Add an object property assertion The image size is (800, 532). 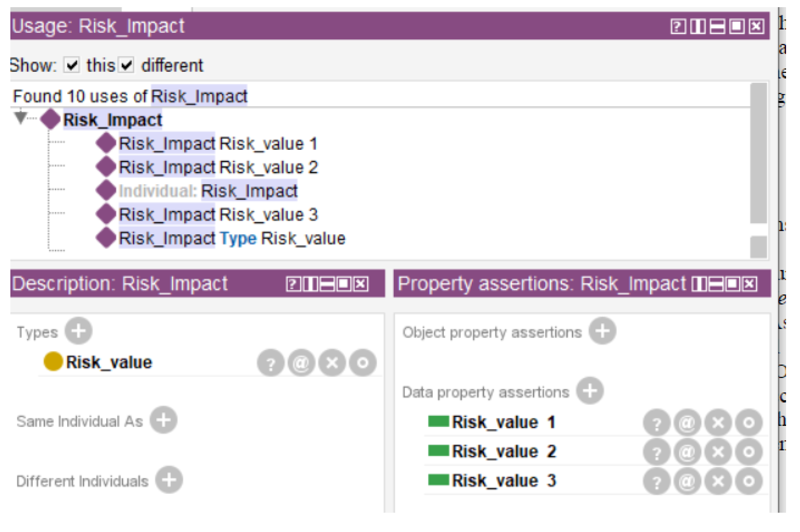[603, 331]
